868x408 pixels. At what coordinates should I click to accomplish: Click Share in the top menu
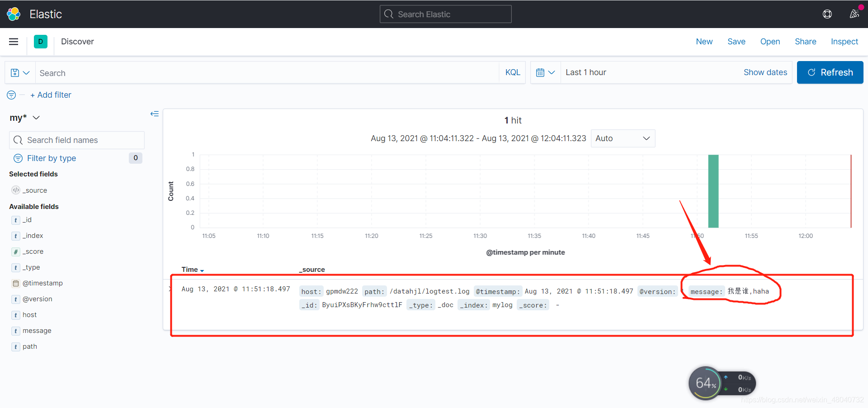click(x=806, y=42)
